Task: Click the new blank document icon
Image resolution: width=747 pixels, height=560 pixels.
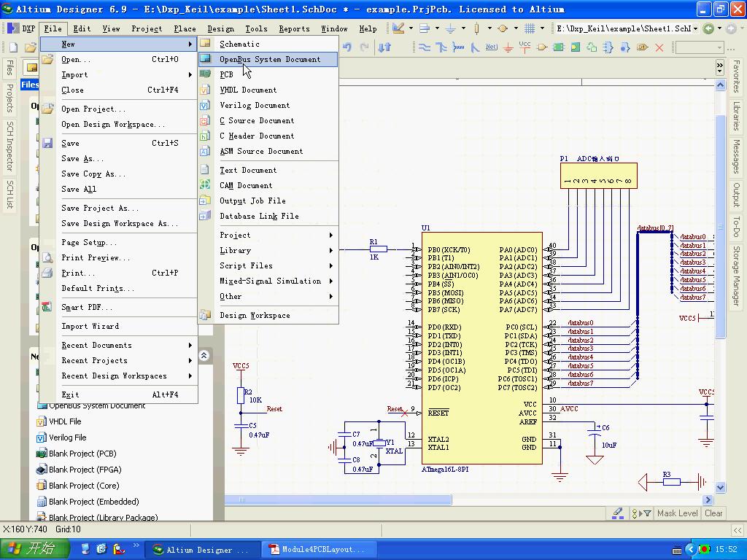Action: 13,47
